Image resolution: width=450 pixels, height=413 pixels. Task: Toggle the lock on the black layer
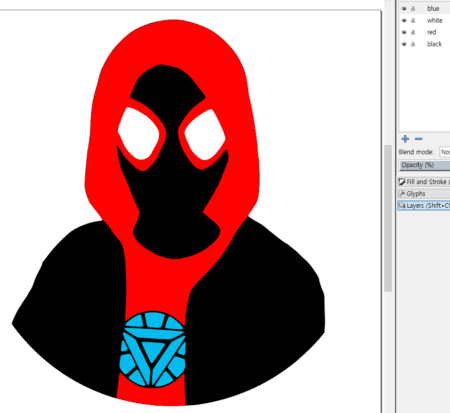413,44
